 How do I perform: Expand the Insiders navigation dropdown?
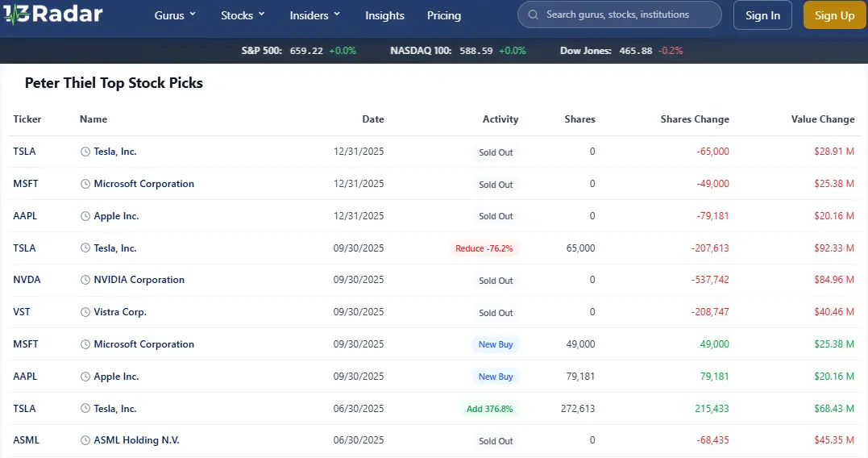click(315, 15)
